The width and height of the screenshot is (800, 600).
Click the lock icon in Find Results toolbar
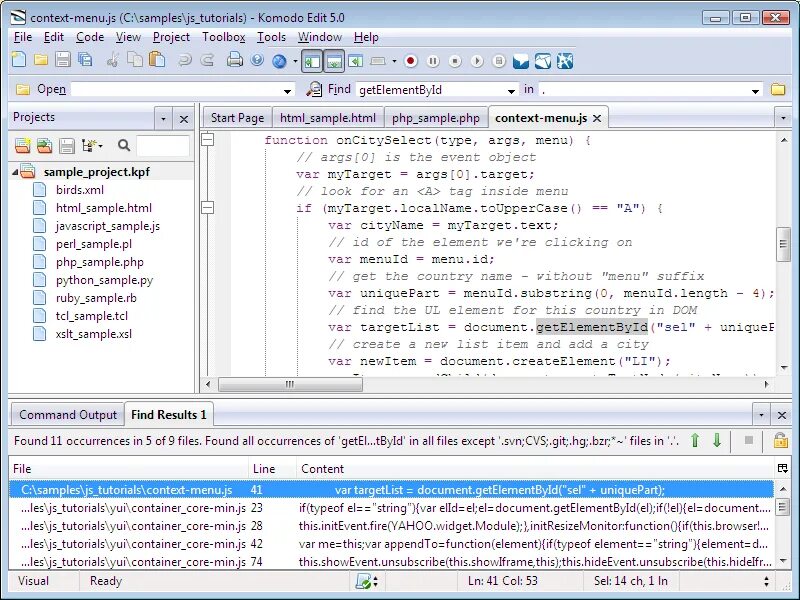pyautogui.click(x=781, y=440)
